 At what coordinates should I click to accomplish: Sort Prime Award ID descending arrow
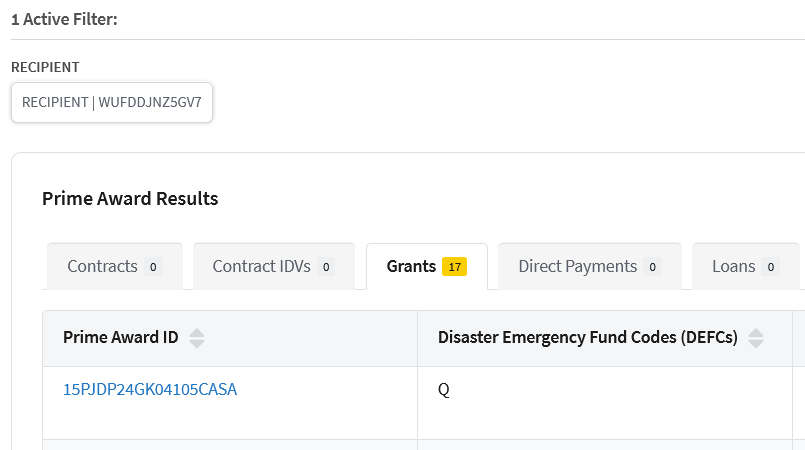[197, 343]
